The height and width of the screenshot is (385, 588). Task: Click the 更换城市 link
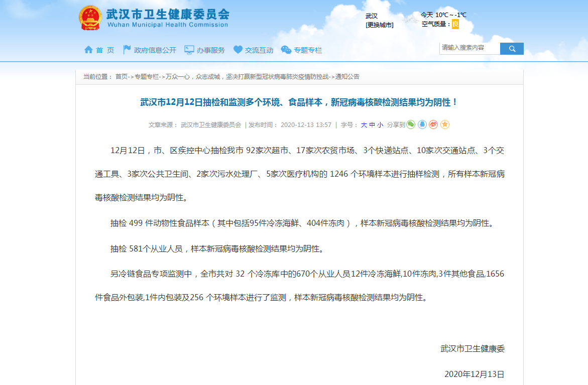(380, 25)
